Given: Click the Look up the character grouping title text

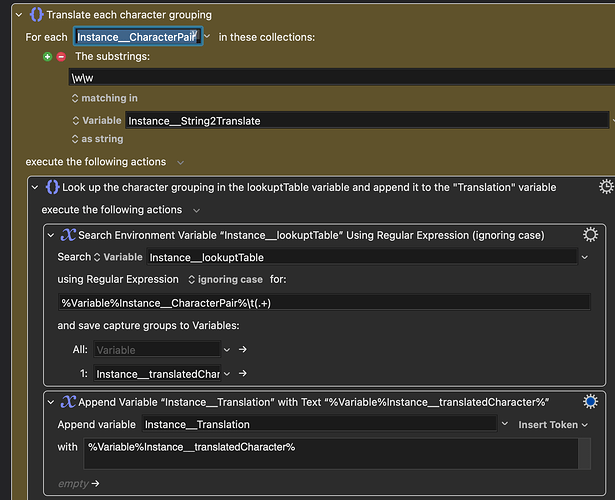Looking at the screenshot, I should 309,187.
